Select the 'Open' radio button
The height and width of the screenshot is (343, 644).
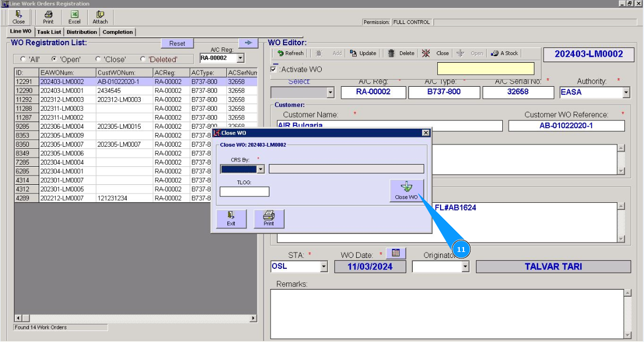point(54,59)
